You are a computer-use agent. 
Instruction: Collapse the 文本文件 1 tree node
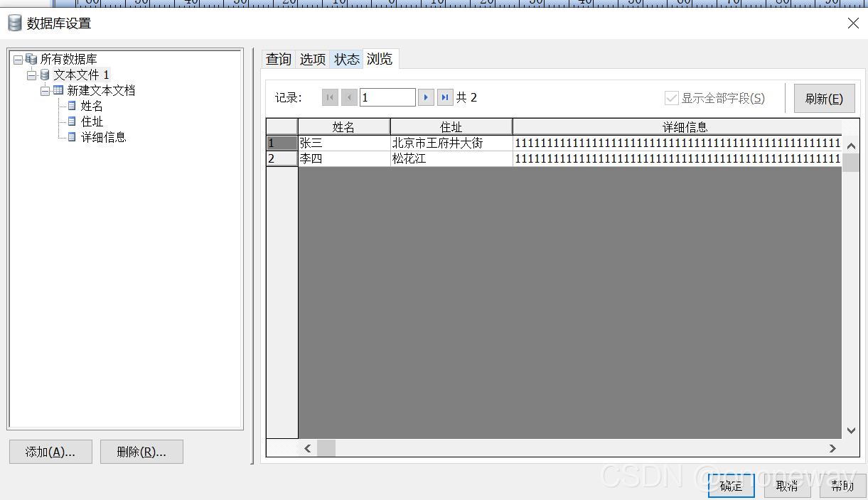31,75
